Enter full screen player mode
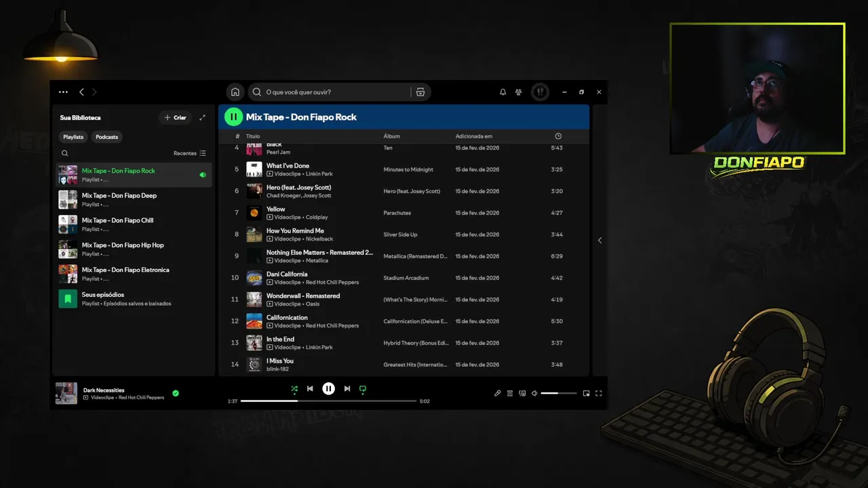 (x=598, y=393)
